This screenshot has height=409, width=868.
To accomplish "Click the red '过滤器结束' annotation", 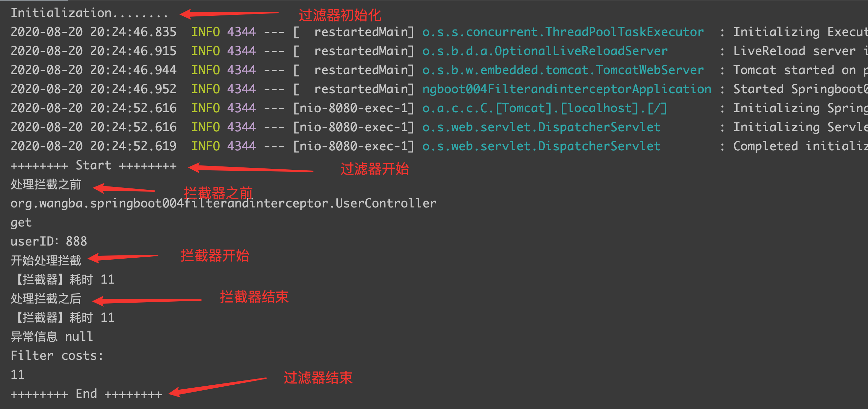I will click(318, 378).
